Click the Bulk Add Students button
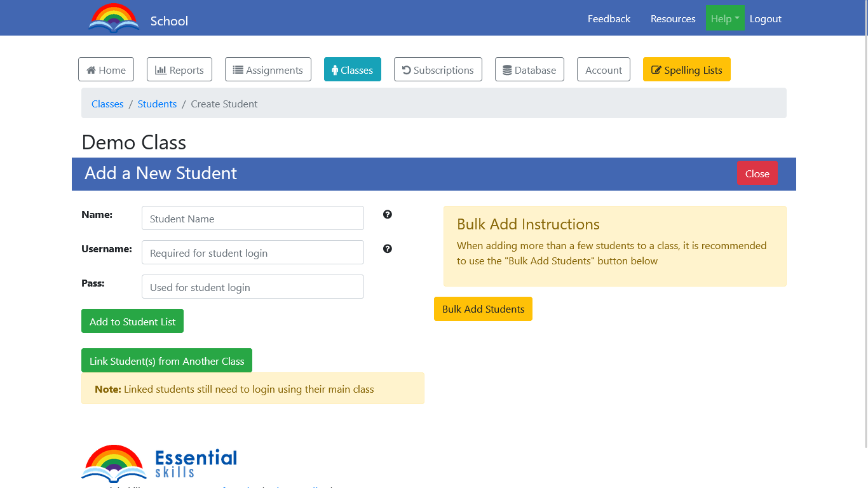Viewport: 868px width, 488px height. pos(483,309)
